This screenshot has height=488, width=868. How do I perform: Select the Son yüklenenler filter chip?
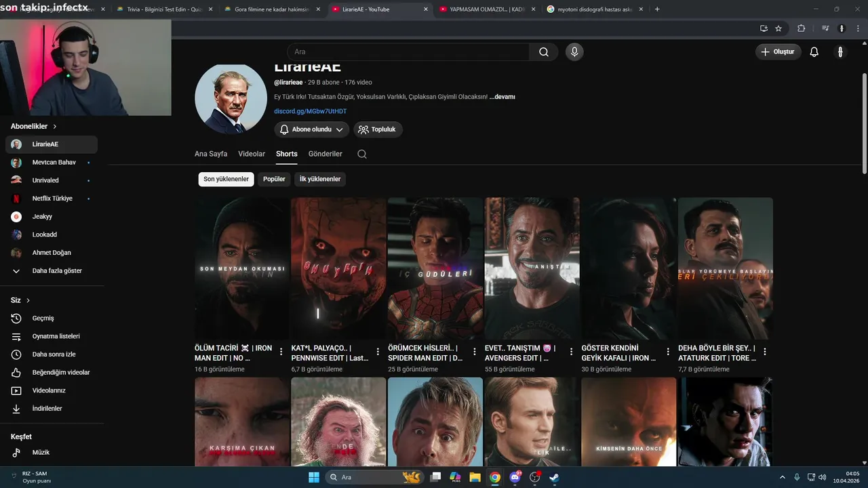point(226,179)
